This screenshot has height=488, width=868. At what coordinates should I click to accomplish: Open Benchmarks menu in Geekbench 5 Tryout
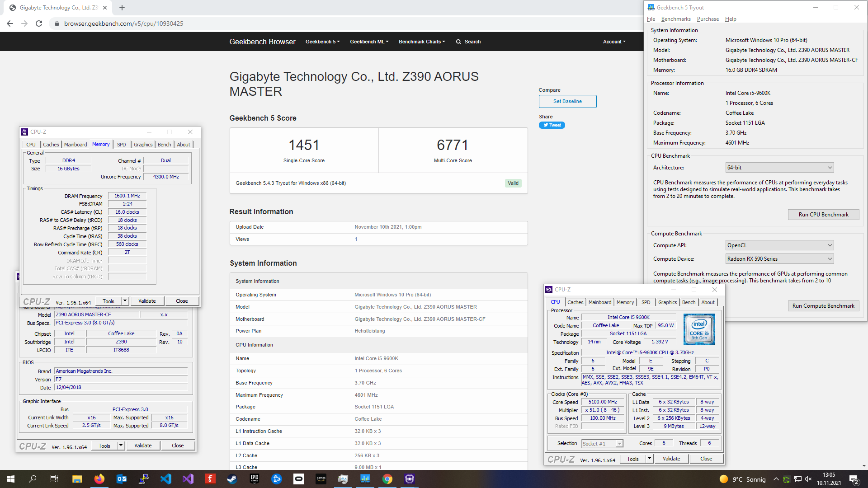(676, 19)
